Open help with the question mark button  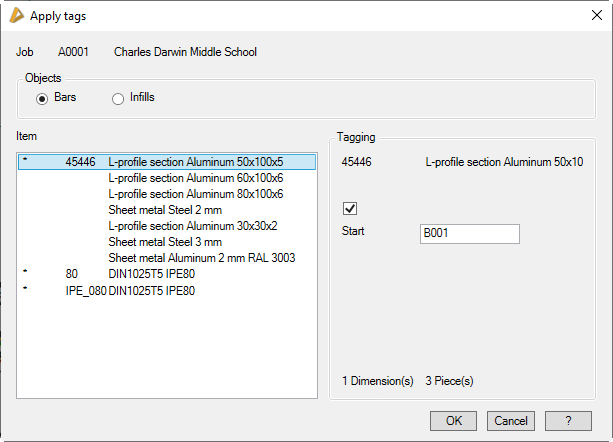coord(567,421)
